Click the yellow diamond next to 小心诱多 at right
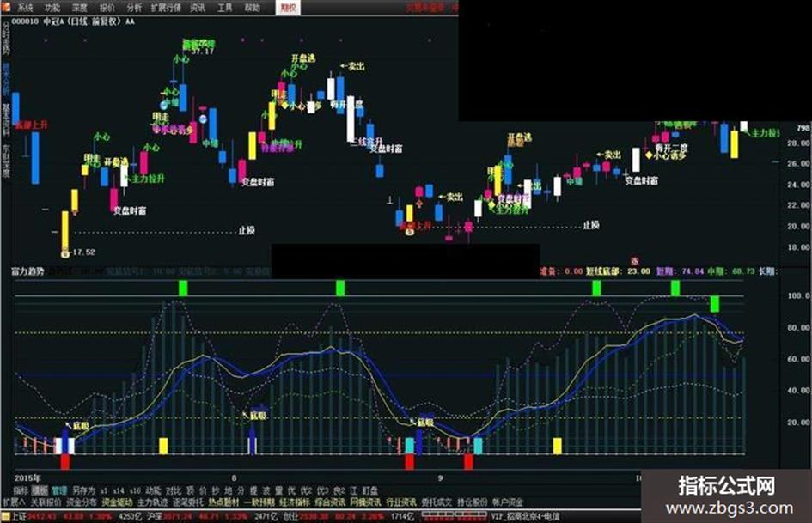812x523 pixels. click(649, 155)
